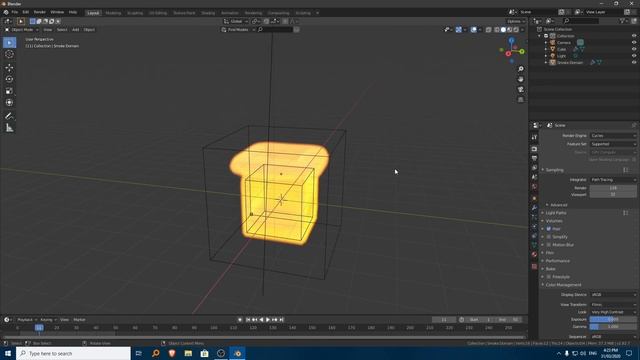This screenshot has width=640, height=360.
Task: Select the Transform tool
Action: [9, 102]
